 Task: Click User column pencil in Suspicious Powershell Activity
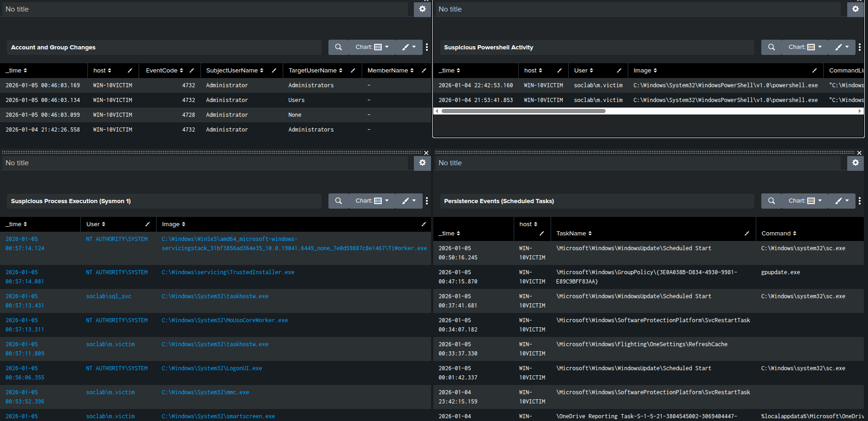(619, 71)
